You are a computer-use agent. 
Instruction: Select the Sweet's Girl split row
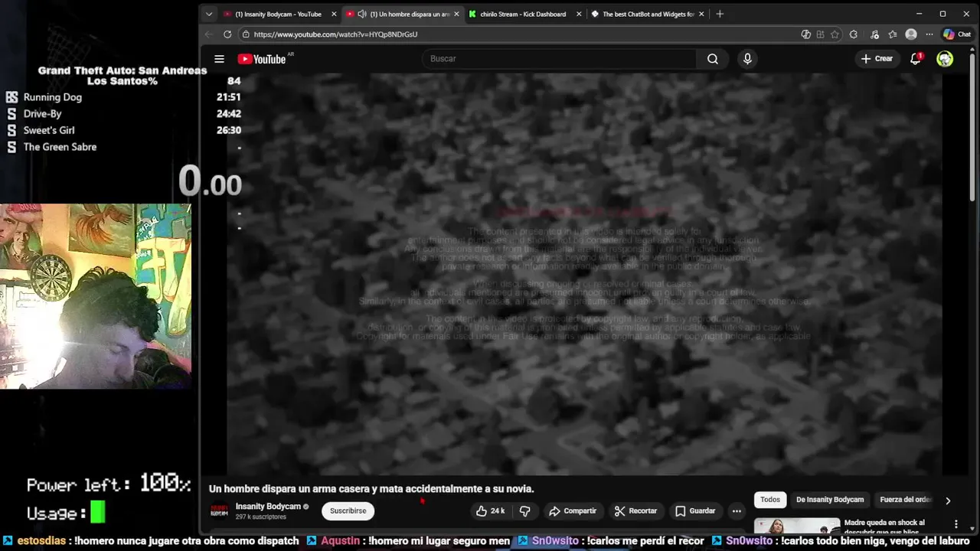(x=122, y=130)
